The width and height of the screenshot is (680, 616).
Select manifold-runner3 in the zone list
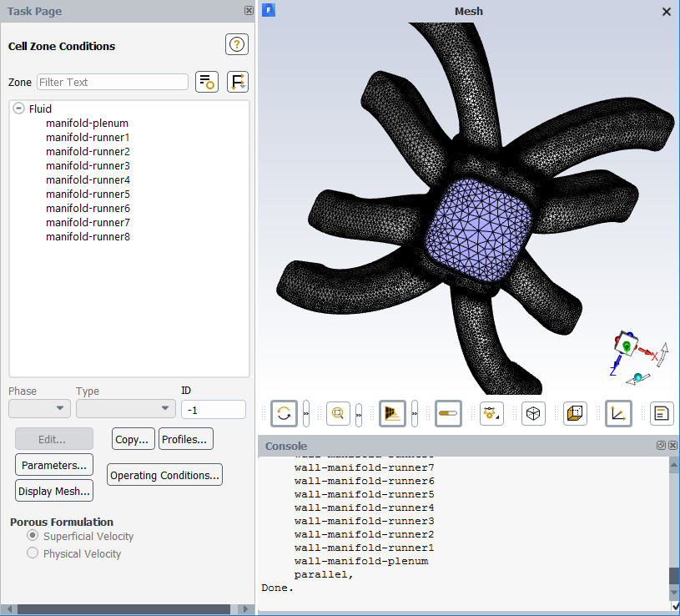(x=88, y=165)
